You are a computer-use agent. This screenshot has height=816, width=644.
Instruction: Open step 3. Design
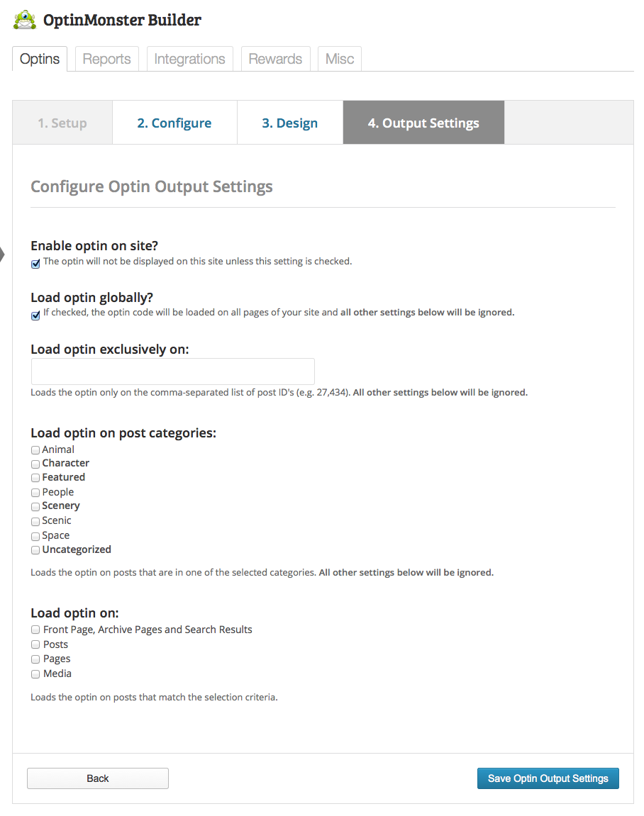(289, 123)
